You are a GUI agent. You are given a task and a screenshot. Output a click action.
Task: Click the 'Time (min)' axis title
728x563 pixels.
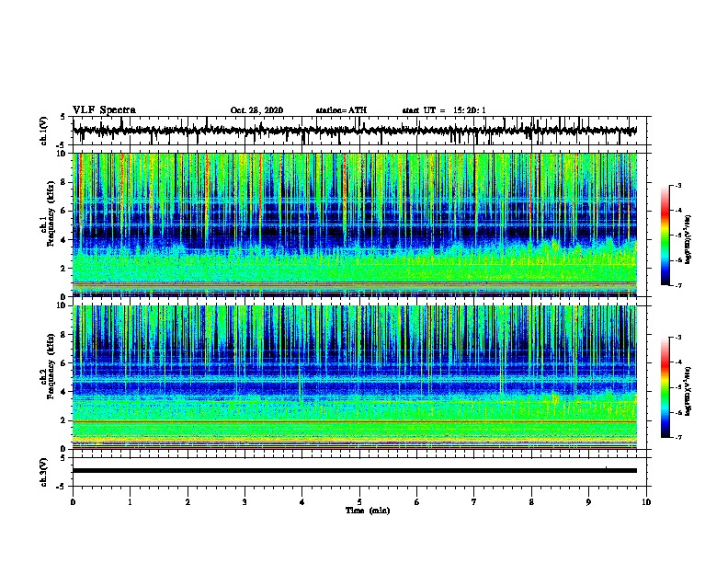coord(368,511)
